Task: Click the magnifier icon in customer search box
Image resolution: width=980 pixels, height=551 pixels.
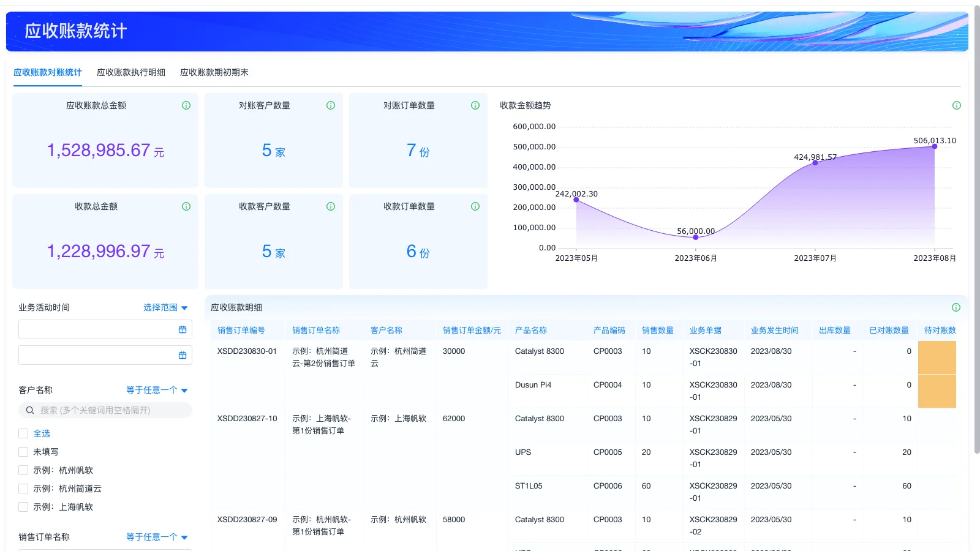Action: (x=29, y=410)
